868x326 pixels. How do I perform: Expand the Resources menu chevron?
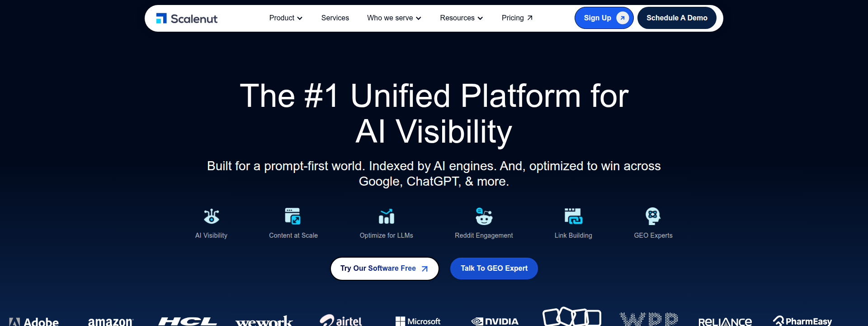coord(480,18)
